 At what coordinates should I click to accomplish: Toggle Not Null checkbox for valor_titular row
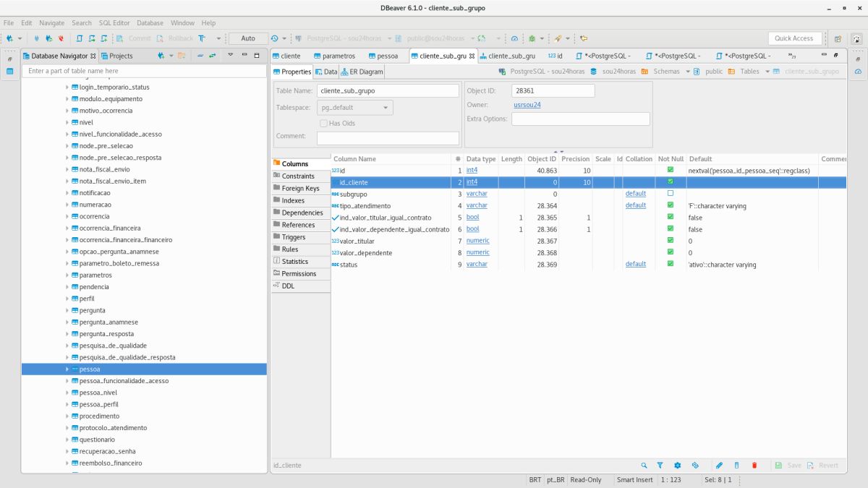click(670, 241)
